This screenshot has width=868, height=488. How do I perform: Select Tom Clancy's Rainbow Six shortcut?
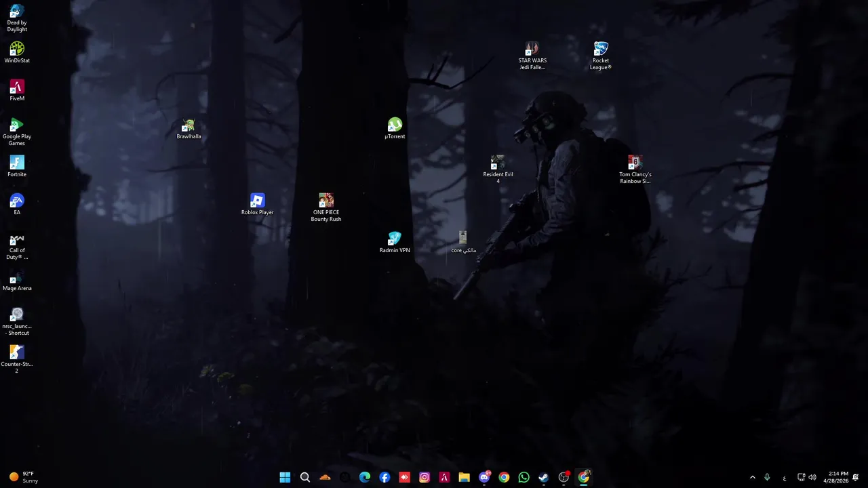(635, 170)
